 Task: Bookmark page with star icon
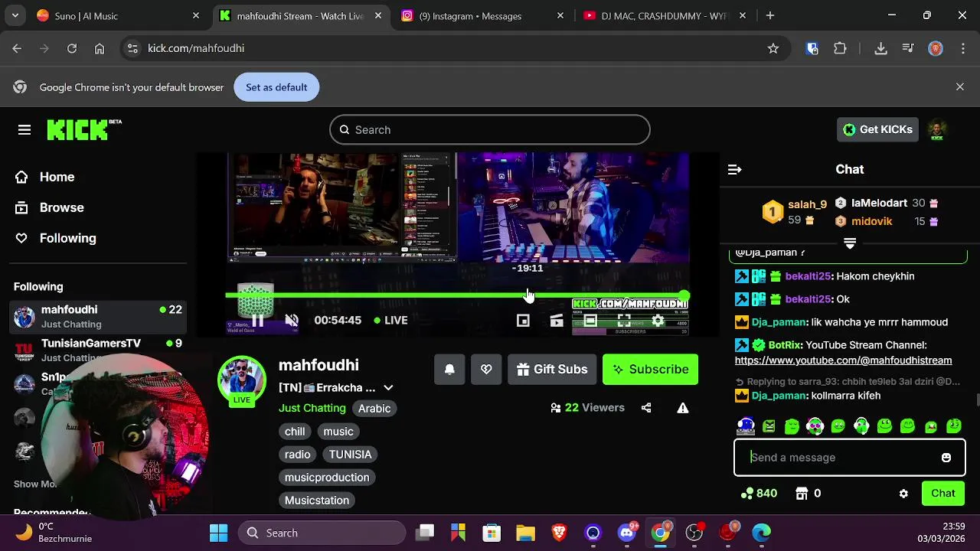(x=773, y=48)
